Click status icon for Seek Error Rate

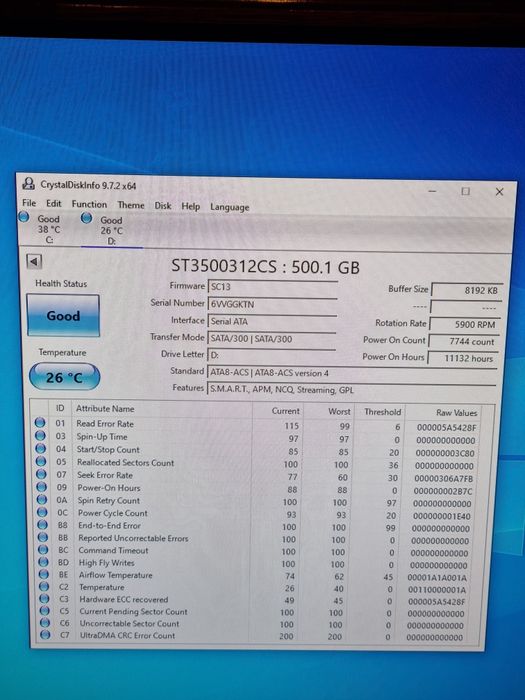[x=42, y=474]
